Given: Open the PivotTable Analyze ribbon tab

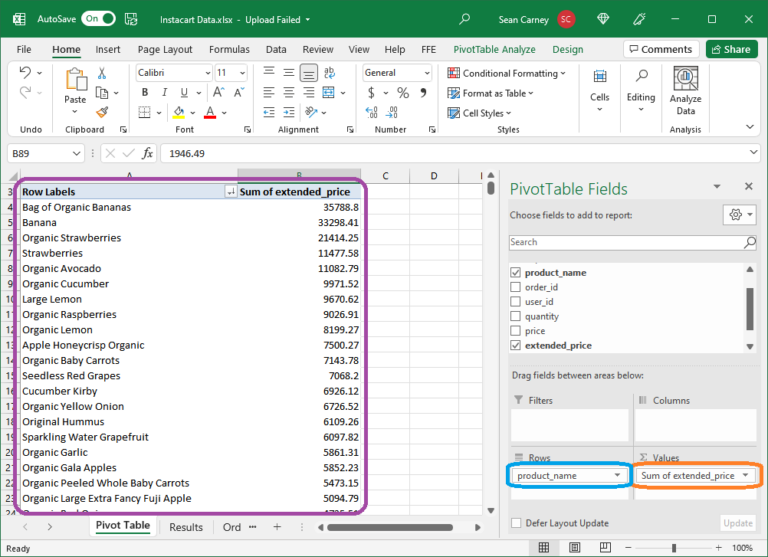Looking at the screenshot, I should tap(494, 49).
